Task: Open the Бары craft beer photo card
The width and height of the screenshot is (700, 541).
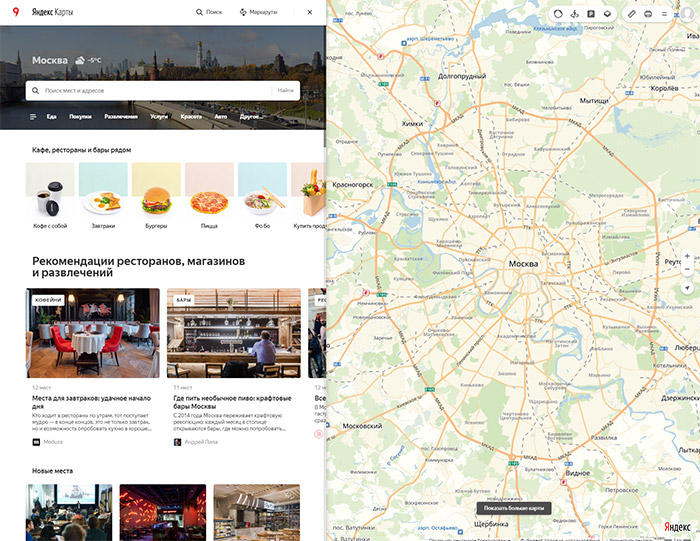Action: coord(234,333)
